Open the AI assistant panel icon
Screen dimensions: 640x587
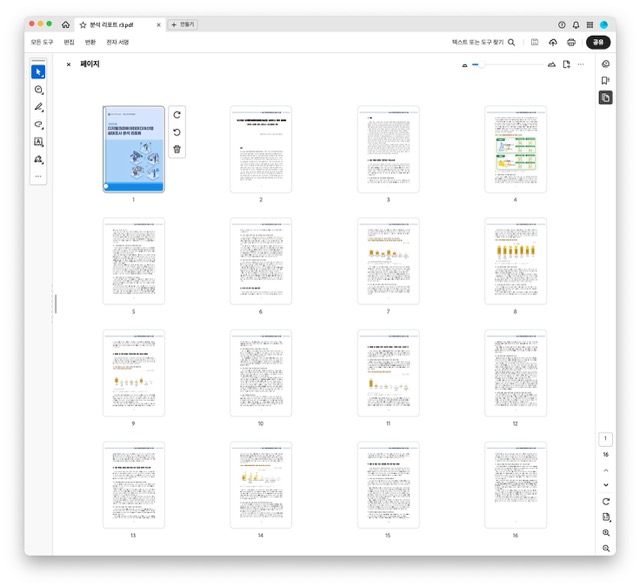tap(606, 64)
